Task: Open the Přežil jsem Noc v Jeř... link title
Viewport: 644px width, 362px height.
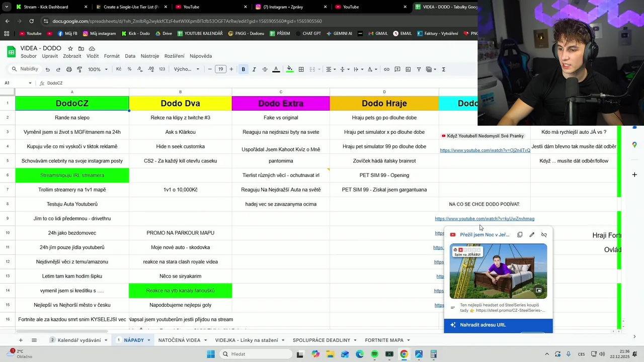Action: click(x=485, y=235)
